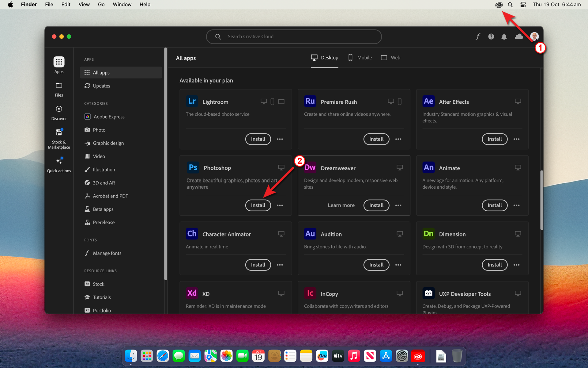This screenshot has height=368, width=588.
Task: Switch to the Desktop tab
Action: pos(325,58)
